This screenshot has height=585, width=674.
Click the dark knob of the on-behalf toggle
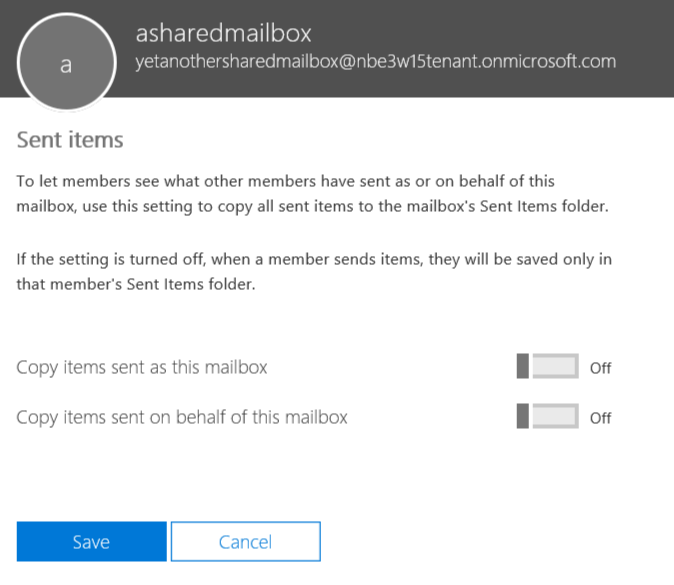coord(521,416)
